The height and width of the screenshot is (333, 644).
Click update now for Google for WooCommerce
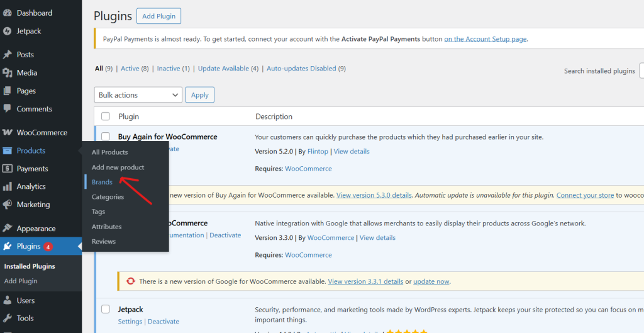(x=431, y=281)
